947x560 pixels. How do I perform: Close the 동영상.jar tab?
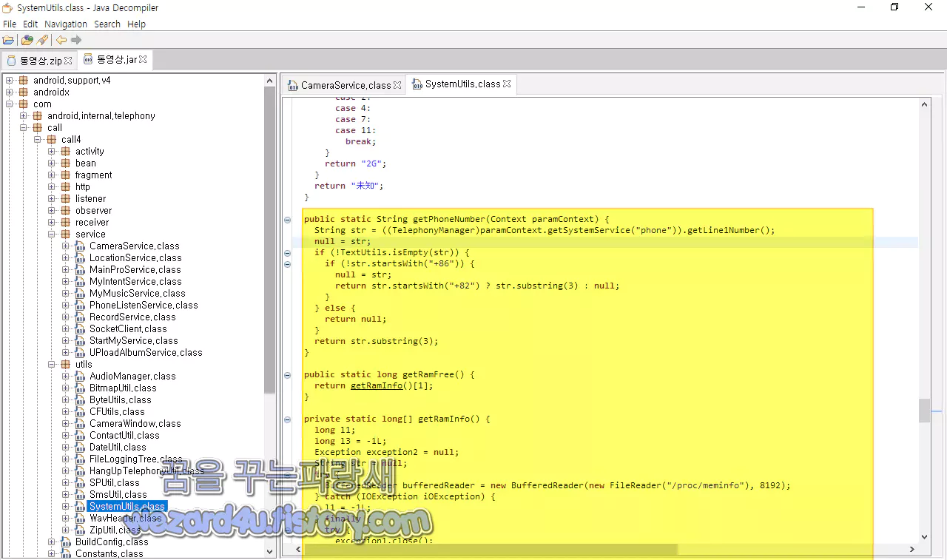click(x=143, y=59)
